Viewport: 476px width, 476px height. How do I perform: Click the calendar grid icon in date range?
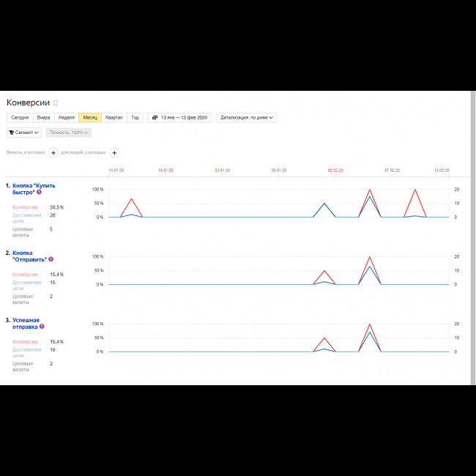pos(155,117)
